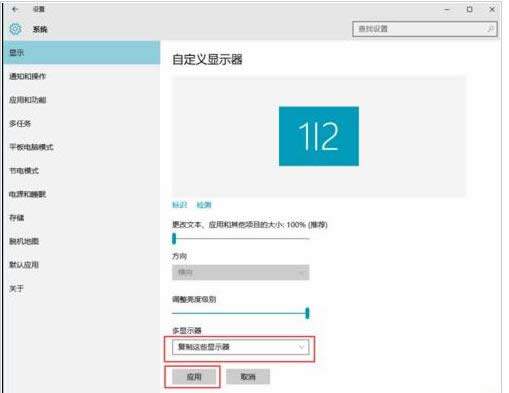Click the 自定义显示器 heading text

[x=207, y=60]
